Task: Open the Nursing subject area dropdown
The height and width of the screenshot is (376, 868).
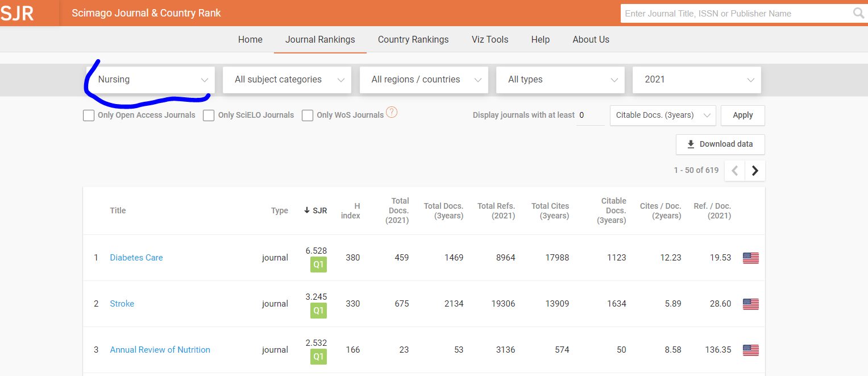Action: 151,80
